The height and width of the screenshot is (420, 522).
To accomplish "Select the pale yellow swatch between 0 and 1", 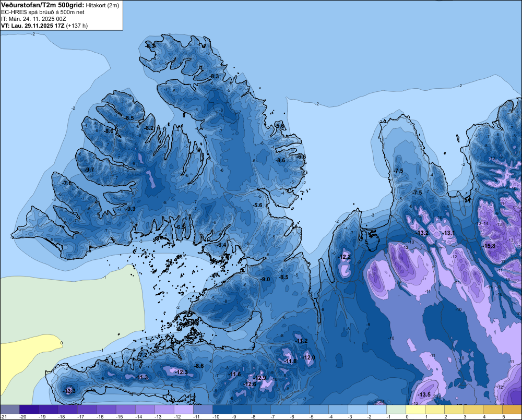I will [x=415, y=410].
